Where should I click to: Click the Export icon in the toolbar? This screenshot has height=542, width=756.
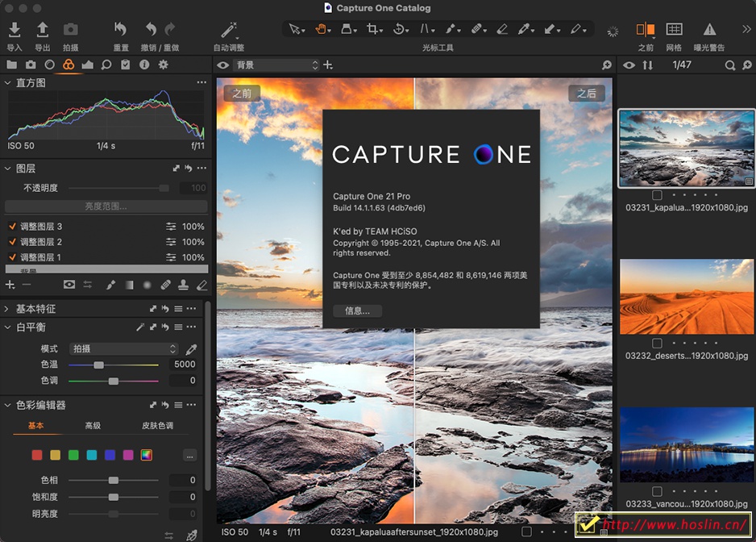tap(42, 31)
